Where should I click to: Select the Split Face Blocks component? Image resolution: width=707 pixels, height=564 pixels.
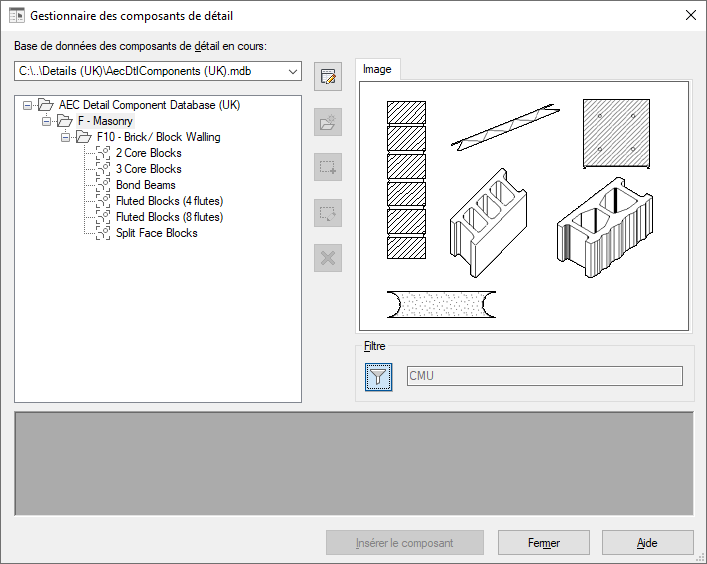157,233
